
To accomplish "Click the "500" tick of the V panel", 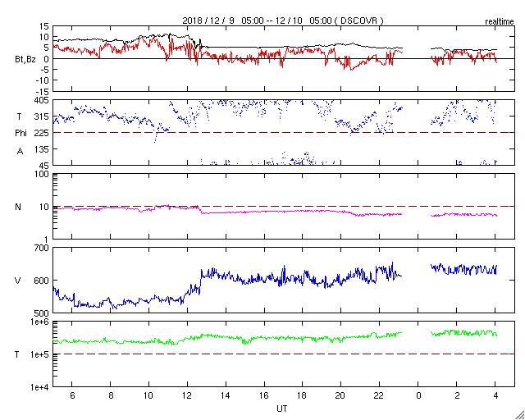I will (42, 313).
